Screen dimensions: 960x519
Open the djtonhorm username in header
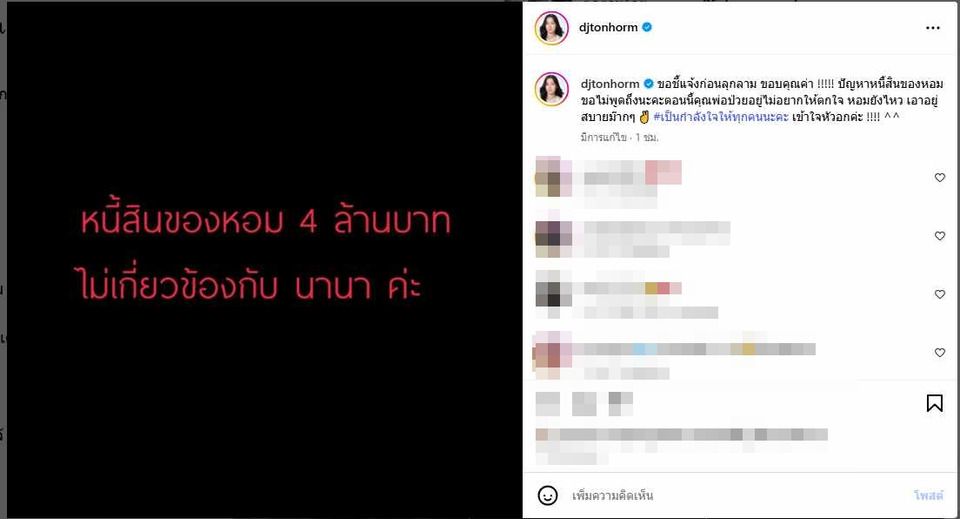608,27
